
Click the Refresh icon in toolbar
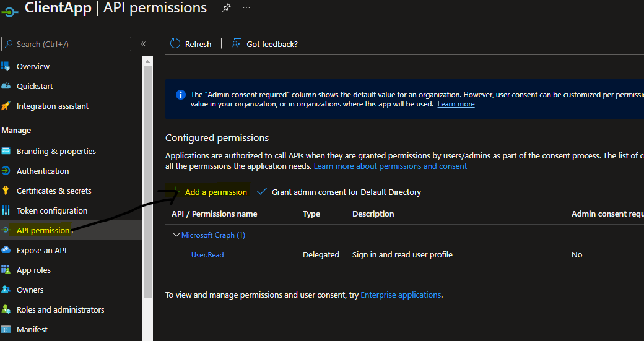point(175,44)
